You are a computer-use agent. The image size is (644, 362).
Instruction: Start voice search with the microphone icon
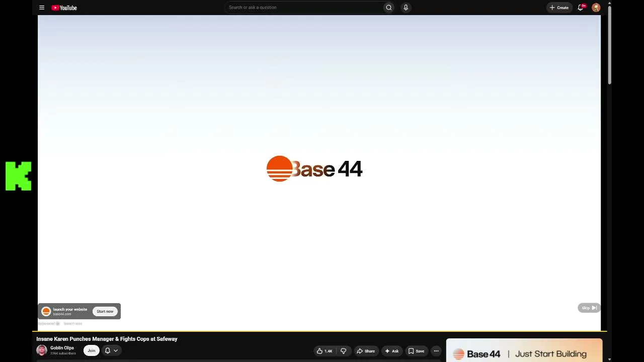[x=406, y=8]
